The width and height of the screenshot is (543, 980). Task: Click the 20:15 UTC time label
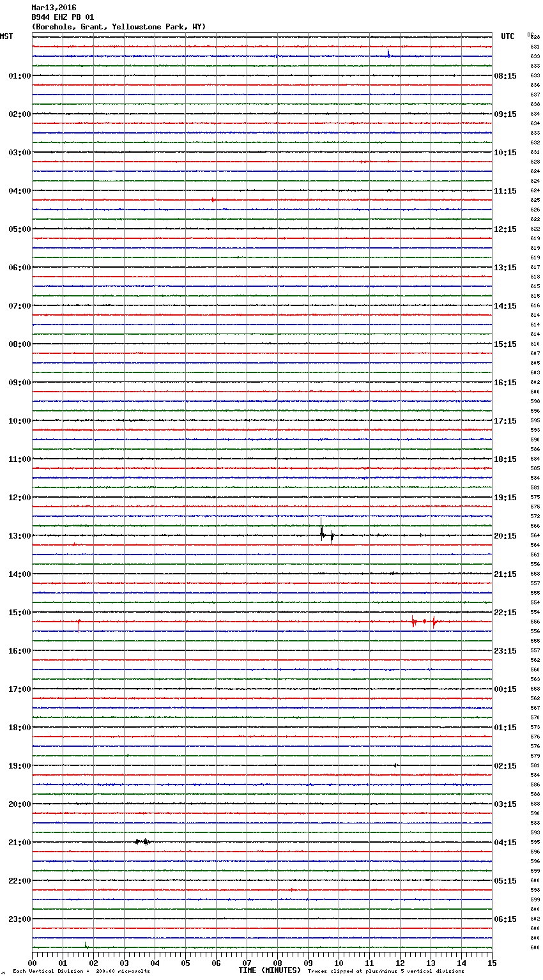coord(505,536)
